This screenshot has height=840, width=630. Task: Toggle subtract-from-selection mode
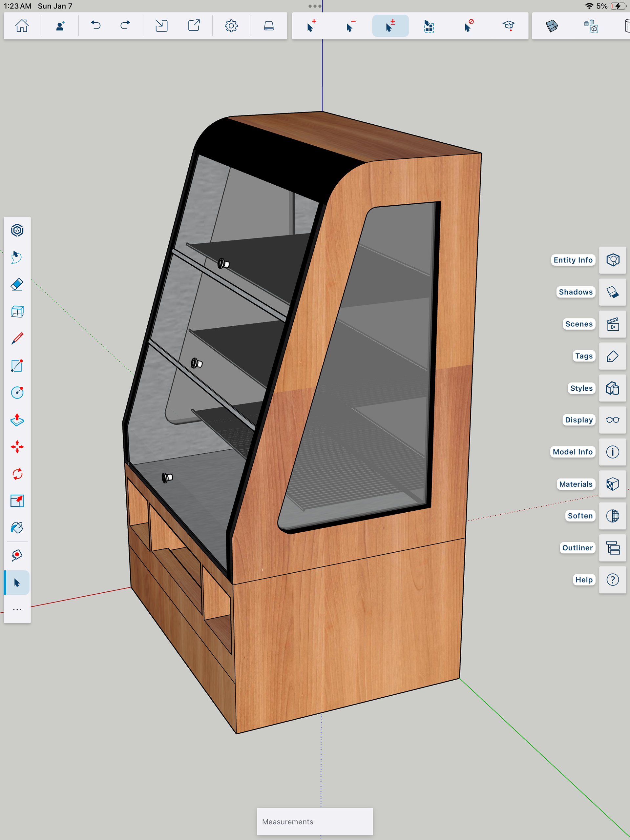350,26
